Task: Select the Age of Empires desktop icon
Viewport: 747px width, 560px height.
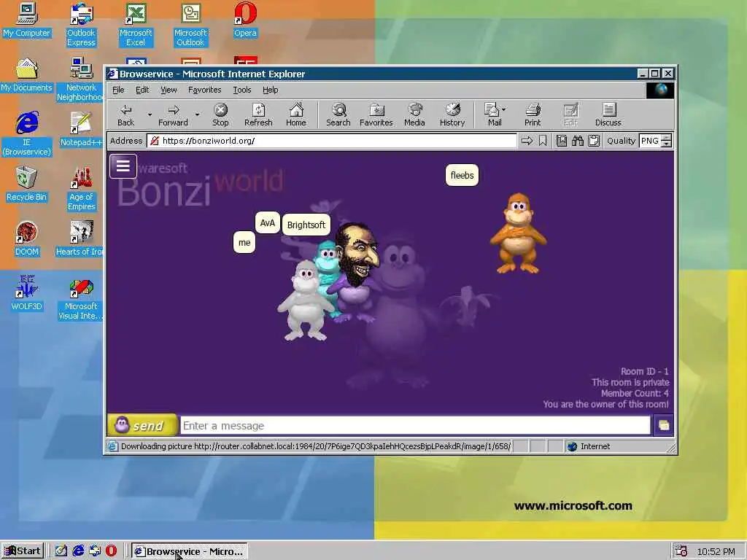Action: coord(81,189)
